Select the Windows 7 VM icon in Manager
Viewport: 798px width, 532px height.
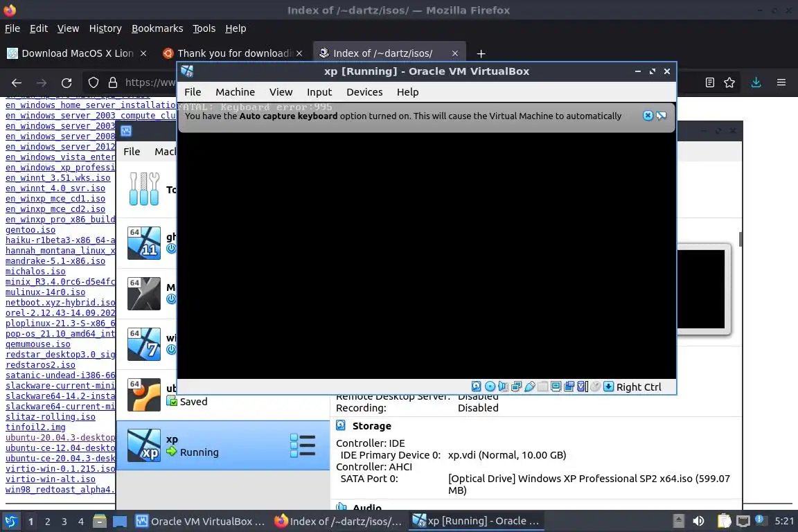tap(144, 344)
